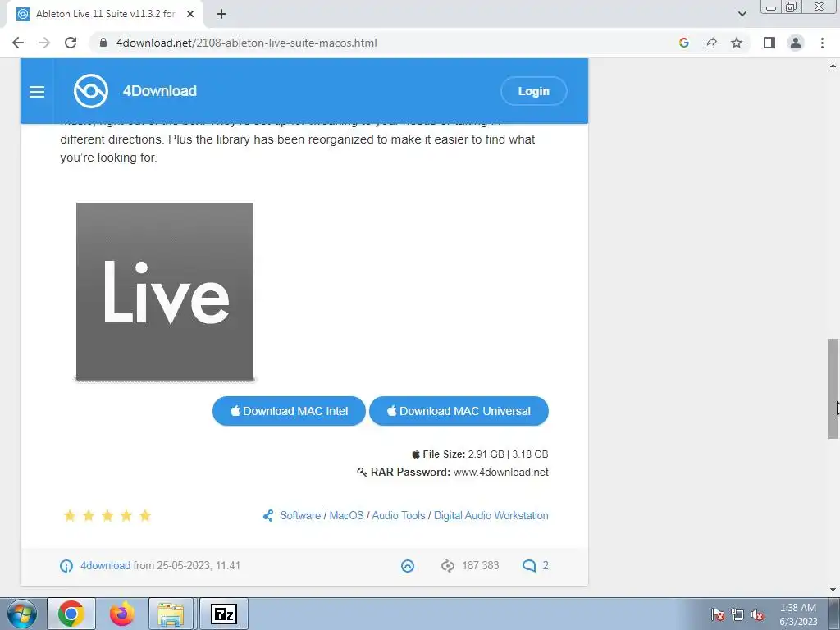Rate one star on the rating
The width and height of the screenshot is (840, 630).
tap(70, 515)
